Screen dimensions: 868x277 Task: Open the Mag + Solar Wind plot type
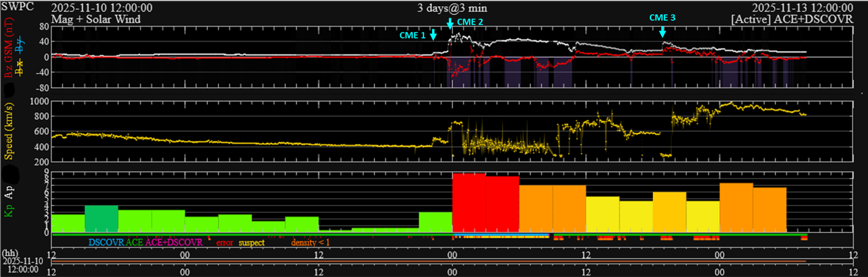(96, 19)
